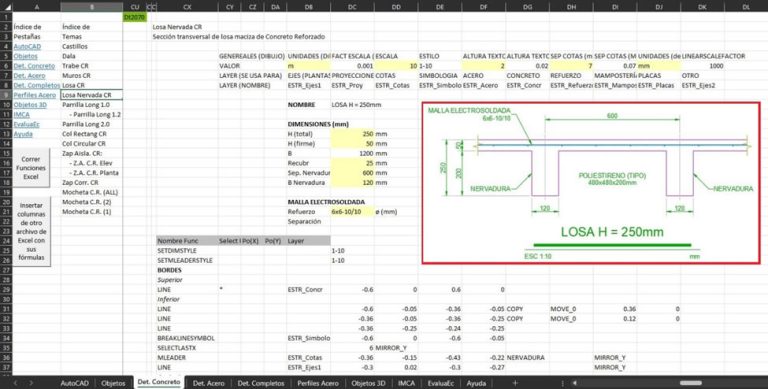
Task: Follow the Ayuda hyperlink in index
Action: click(23, 134)
